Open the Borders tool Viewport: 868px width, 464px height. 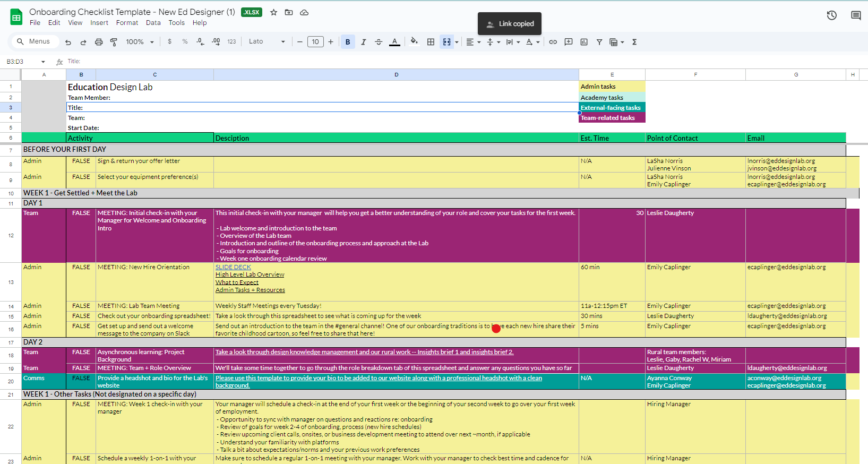pos(431,42)
